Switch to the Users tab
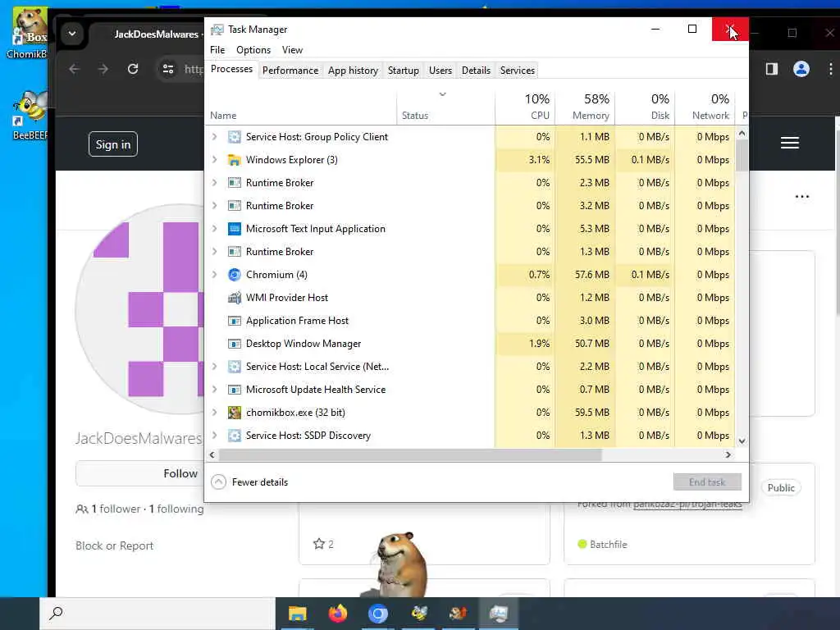This screenshot has height=630, width=840. pos(441,71)
